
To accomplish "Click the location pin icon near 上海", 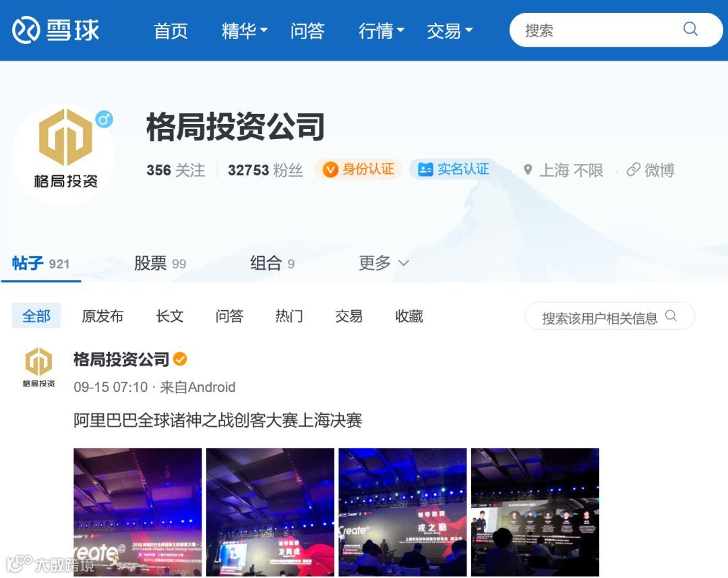I will tap(527, 169).
